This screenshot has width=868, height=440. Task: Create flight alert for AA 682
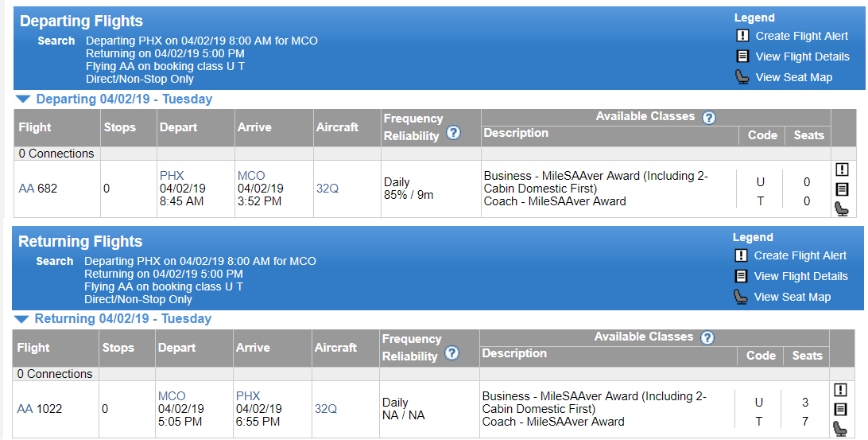(842, 169)
